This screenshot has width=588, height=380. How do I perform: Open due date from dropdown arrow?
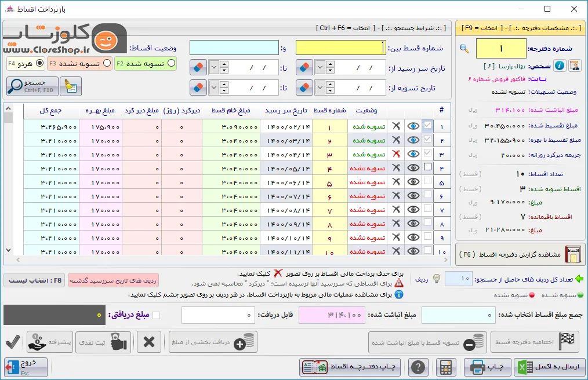320,67
